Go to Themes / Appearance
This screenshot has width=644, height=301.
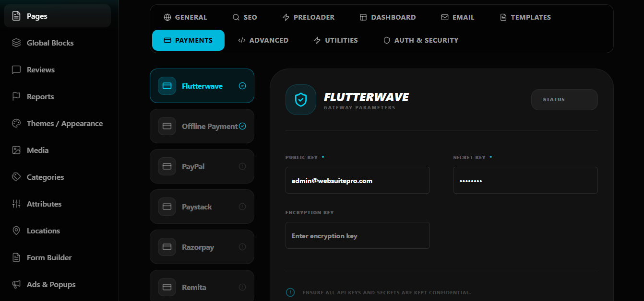click(64, 123)
